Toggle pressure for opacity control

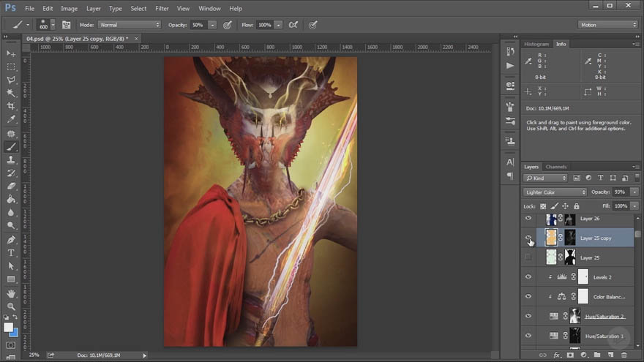point(227,25)
